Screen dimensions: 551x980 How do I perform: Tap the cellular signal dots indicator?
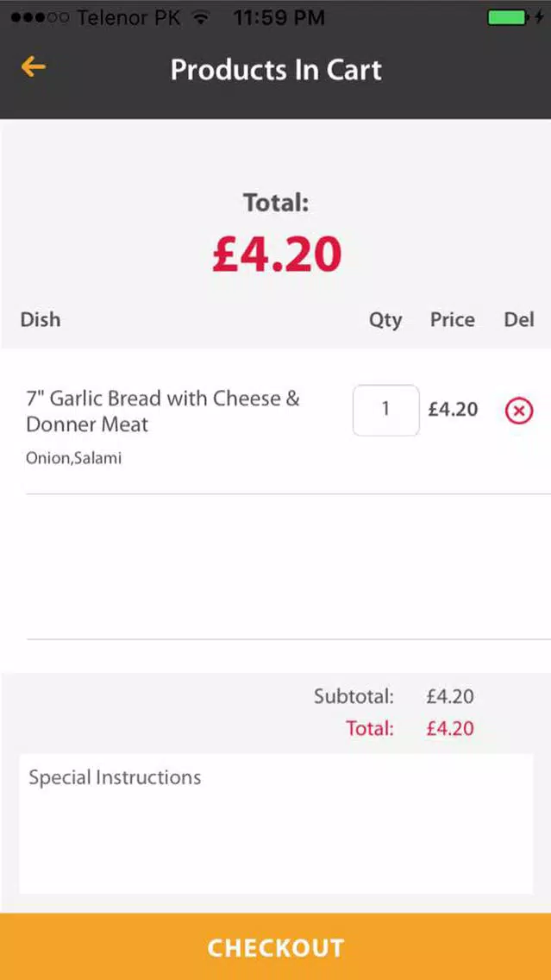coord(40,18)
